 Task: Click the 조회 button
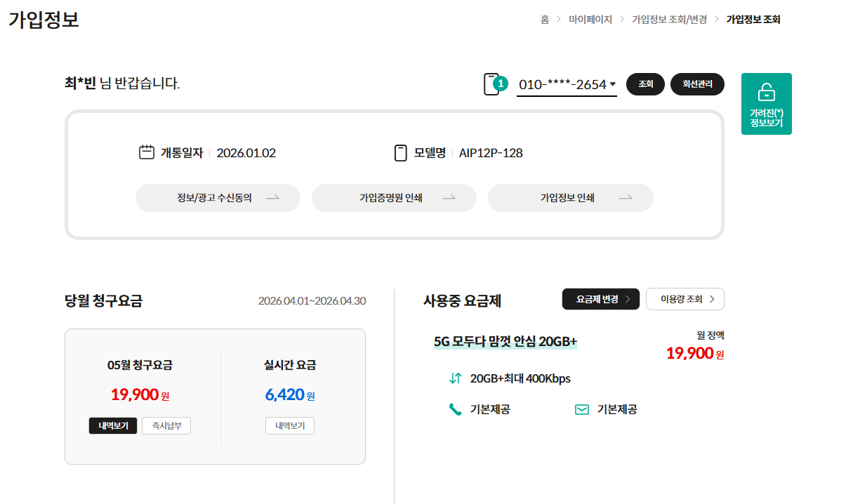(645, 84)
